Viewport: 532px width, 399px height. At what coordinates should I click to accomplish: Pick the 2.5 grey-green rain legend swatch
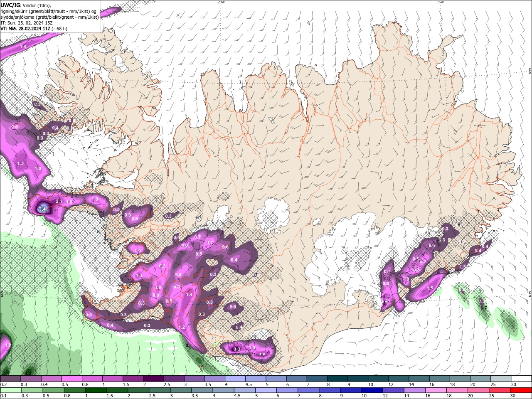click(160, 390)
